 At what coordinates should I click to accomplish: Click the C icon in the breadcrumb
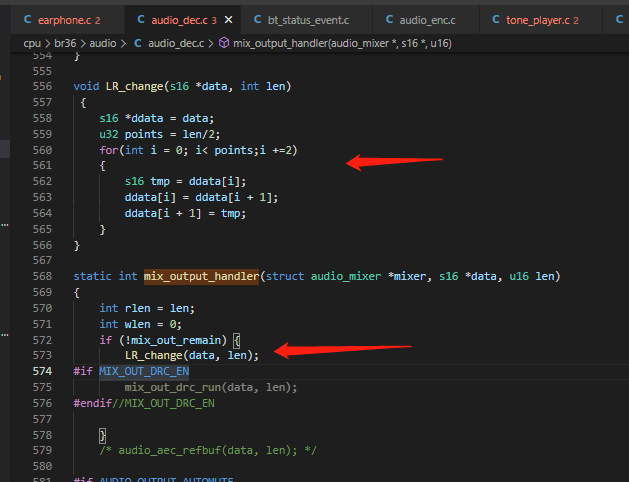click(x=138, y=43)
